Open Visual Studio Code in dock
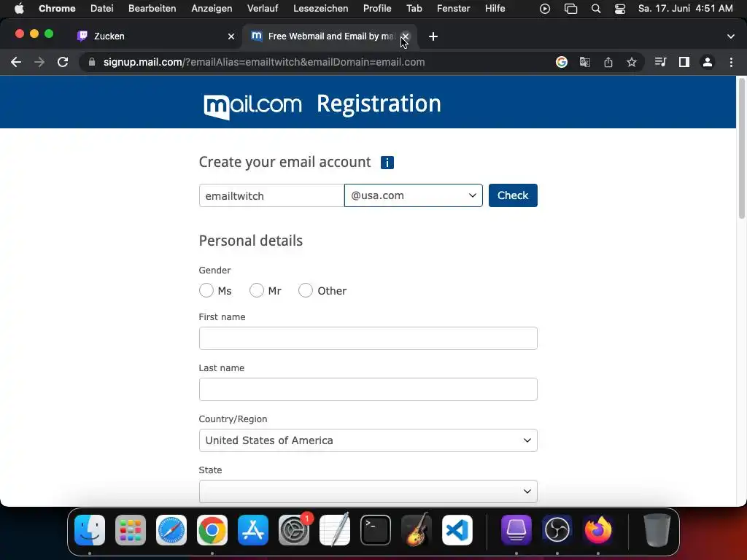This screenshot has height=560, width=747. (x=457, y=530)
